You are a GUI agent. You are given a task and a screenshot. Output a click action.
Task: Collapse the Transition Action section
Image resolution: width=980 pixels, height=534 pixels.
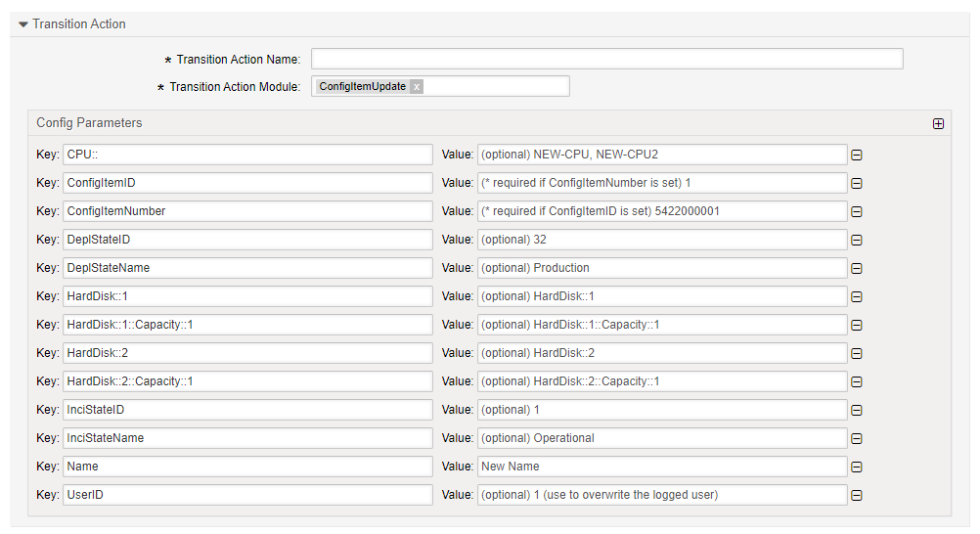[x=23, y=24]
